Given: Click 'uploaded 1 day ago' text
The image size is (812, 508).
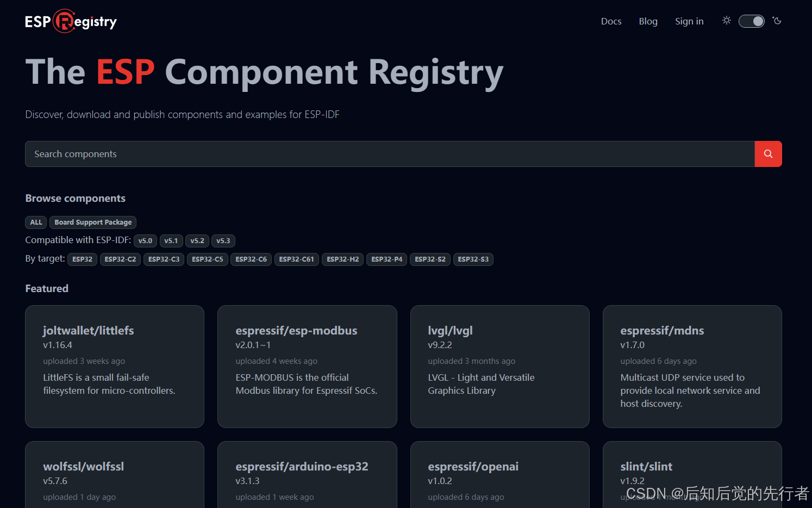Looking at the screenshot, I should [79, 497].
